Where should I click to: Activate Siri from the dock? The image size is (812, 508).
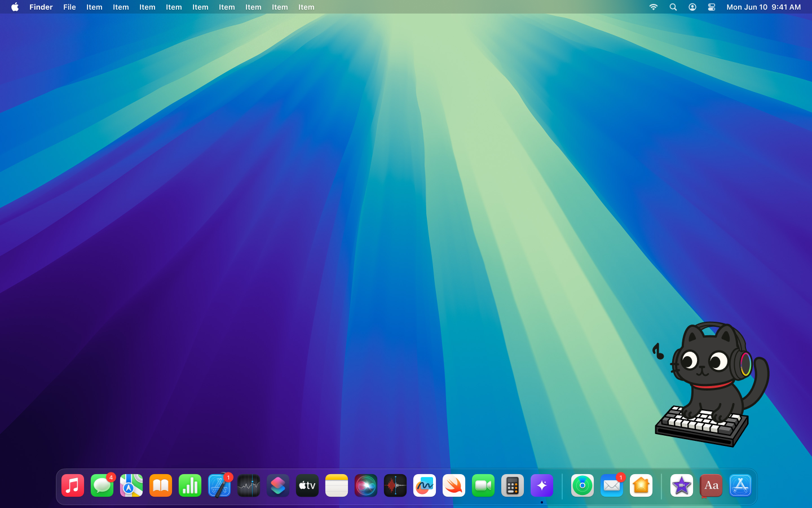[366, 485]
